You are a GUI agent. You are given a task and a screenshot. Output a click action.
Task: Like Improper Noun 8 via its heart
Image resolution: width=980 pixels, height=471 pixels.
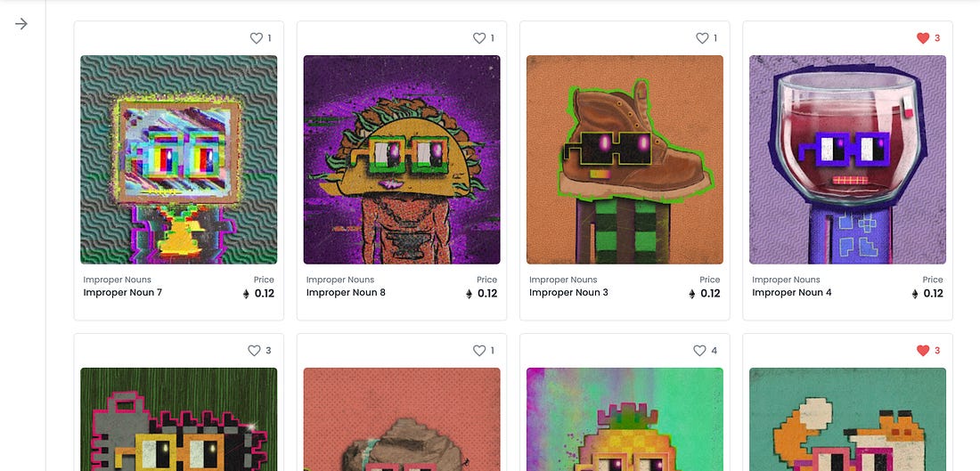click(x=479, y=38)
